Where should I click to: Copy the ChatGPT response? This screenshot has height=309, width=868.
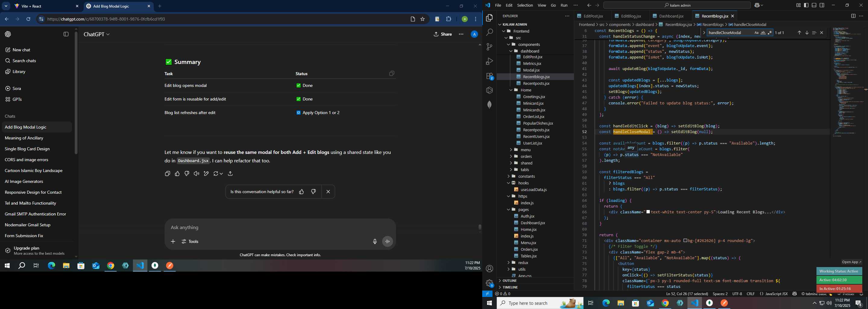click(x=168, y=174)
